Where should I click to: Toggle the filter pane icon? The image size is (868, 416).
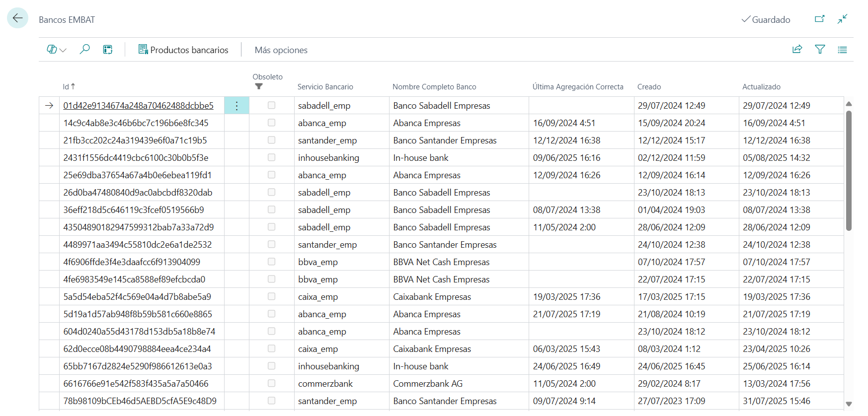(x=820, y=49)
